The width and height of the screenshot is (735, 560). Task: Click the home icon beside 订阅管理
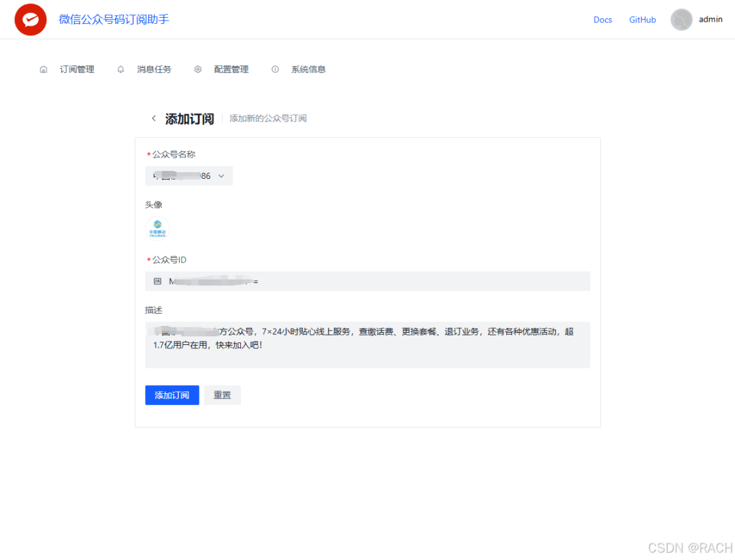pyautogui.click(x=43, y=69)
